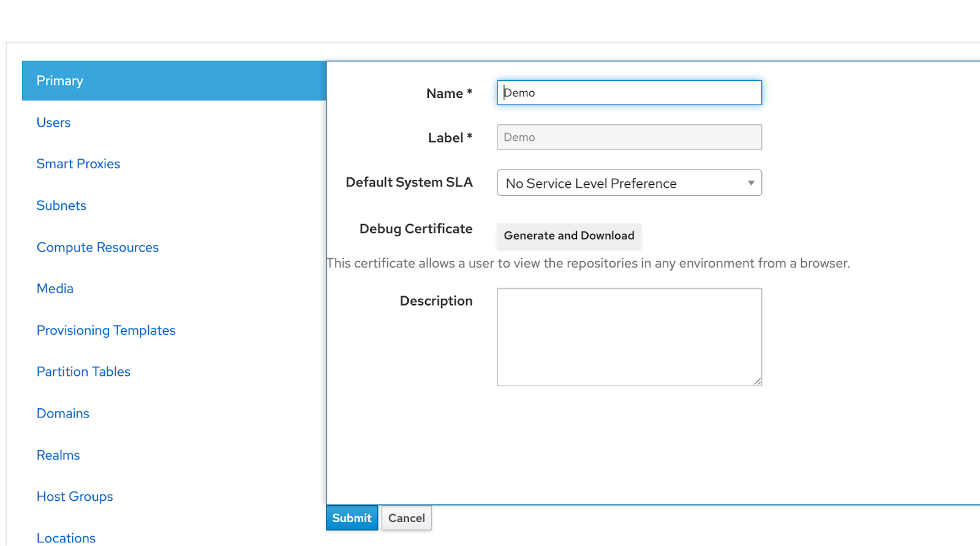Viewport: 980px width, 546px height.
Task: Click the disabled Label field
Action: pyautogui.click(x=629, y=137)
